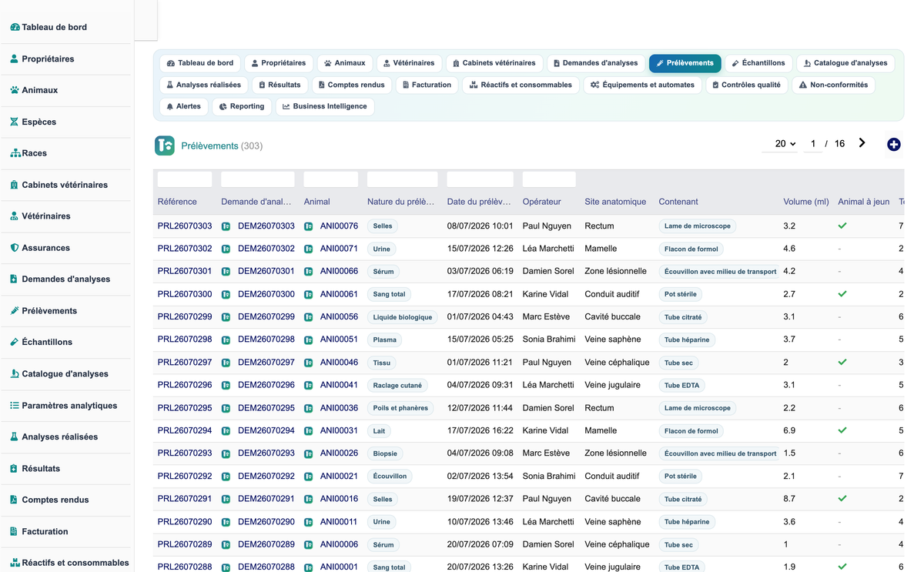Click the icon beside DEM26070300
924x572 pixels.
(226, 295)
